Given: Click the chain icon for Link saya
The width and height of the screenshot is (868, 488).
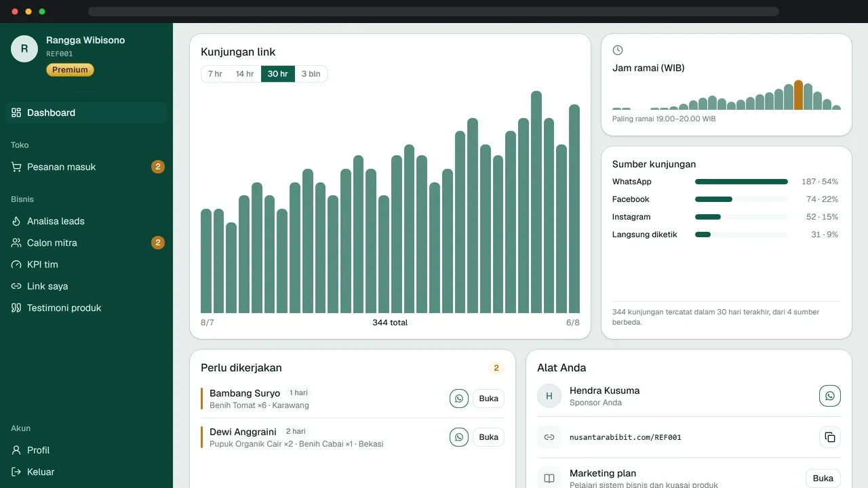Looking at the screenshot, I should (16, 286).
